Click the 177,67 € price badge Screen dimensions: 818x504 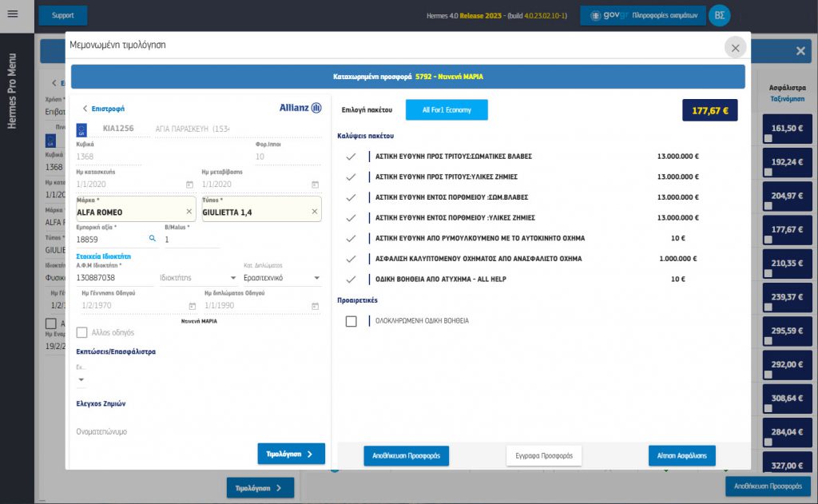pos(709,110)
